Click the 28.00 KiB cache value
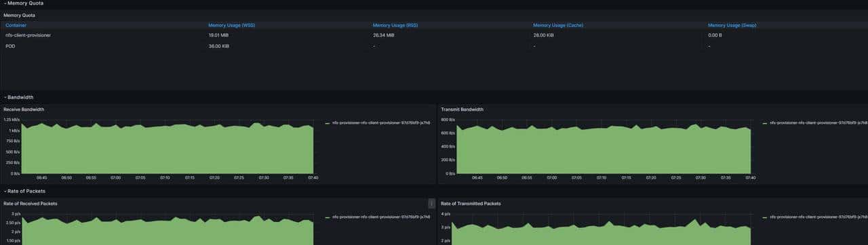 tap(543, 35)
